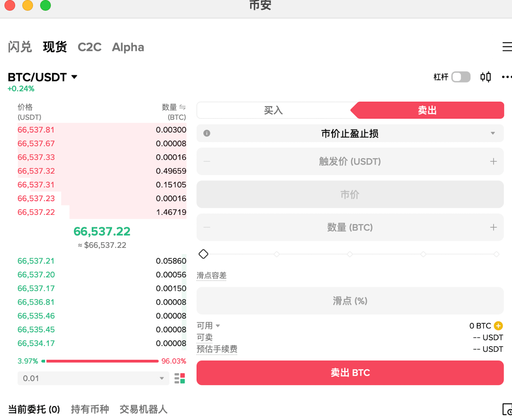This screenshot has height=420, width=512.
Task: Open the 交易机器人 tab
Action: (143, 409)
